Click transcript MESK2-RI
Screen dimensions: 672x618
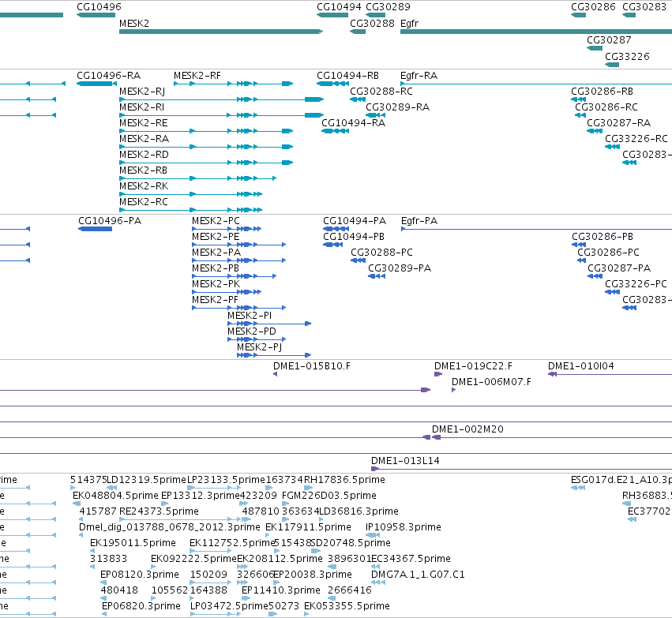point(141,107)
